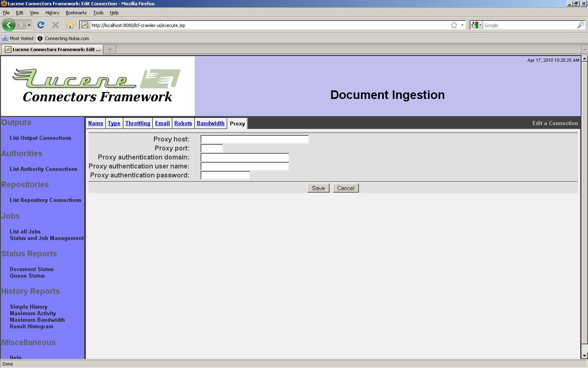Open the back/forward history dropdown arrow
Screen dimensions: 588x368
pyautogui.click(x=29, y=25)
